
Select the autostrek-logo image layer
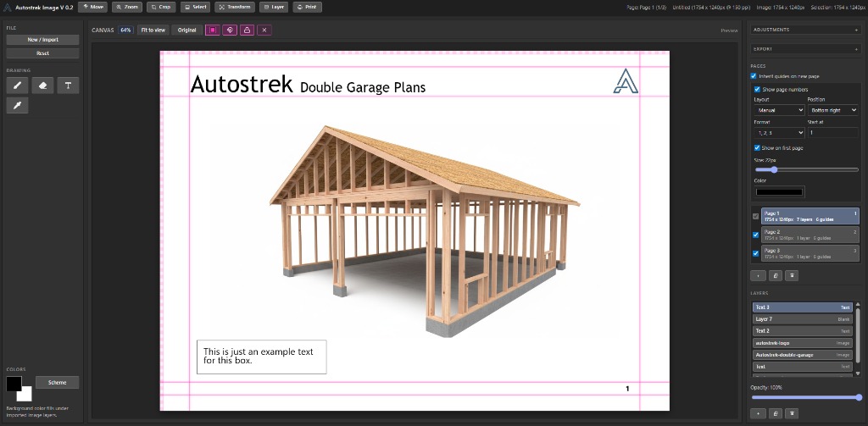pyautogui.click(x=802, y=343)
